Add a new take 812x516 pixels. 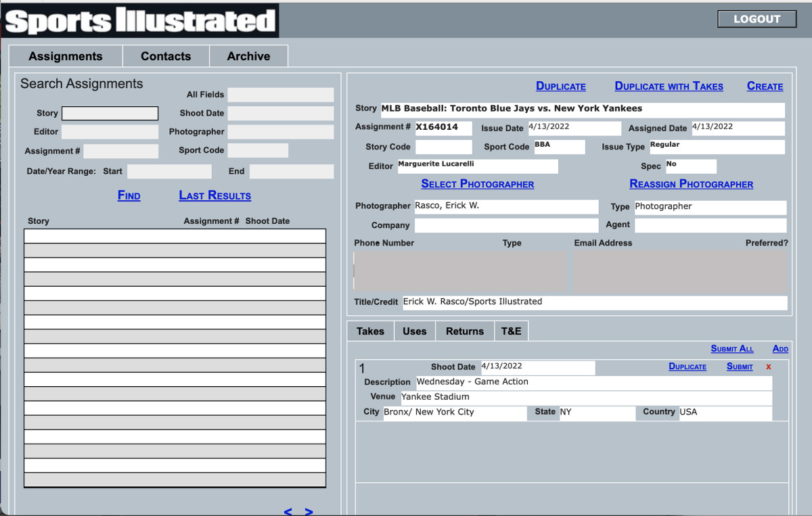click(x=780, y=348)
